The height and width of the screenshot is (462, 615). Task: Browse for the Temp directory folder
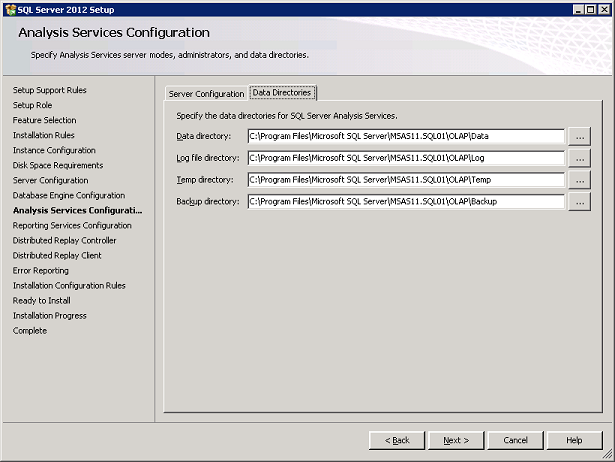(580, 180)
